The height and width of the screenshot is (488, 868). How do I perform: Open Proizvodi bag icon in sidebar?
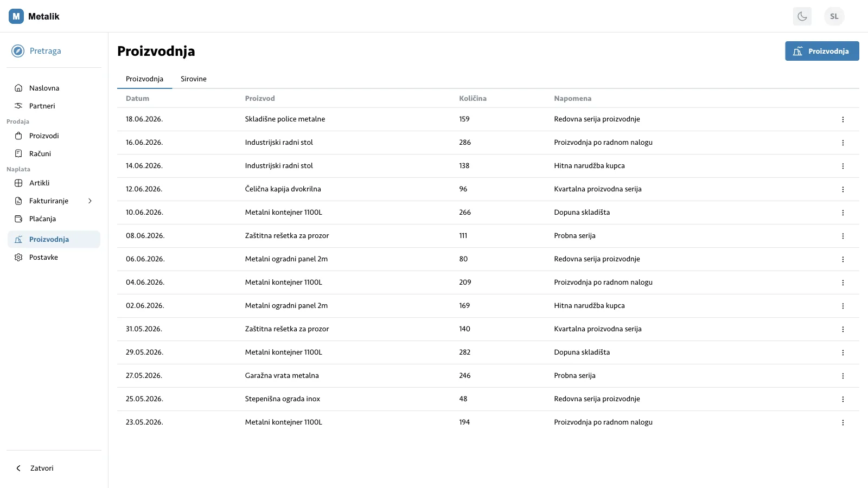point(18,136)
